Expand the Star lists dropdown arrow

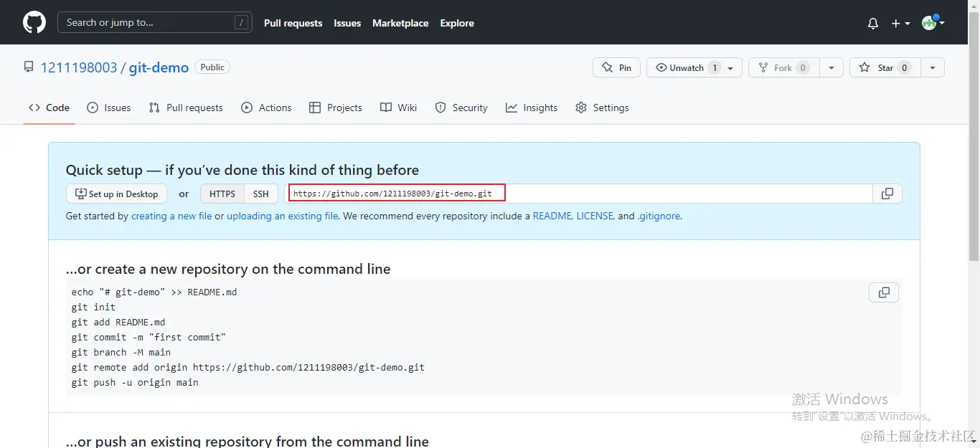click(x=933, y=67)
